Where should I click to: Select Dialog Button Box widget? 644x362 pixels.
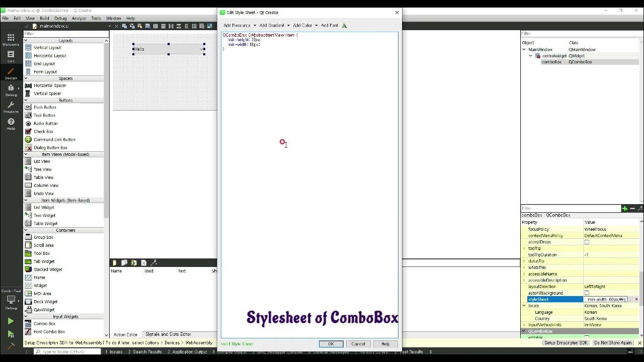coord(50,147)
